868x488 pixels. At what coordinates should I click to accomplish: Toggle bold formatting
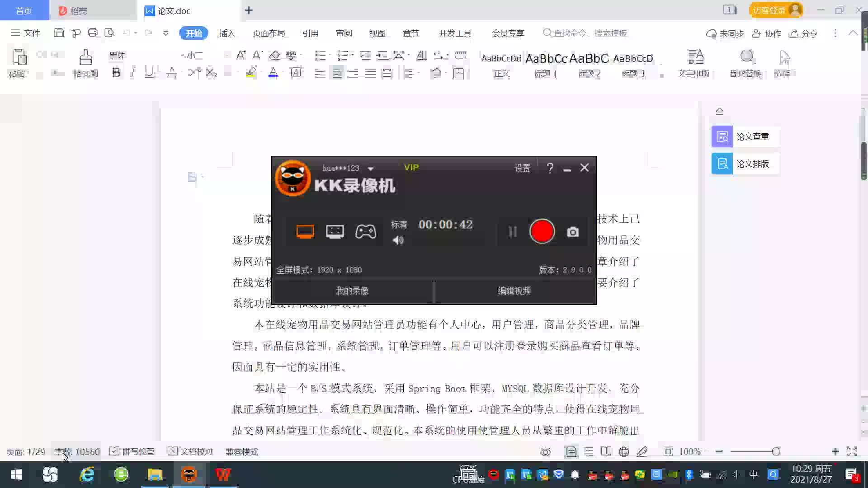(x=116, y=73)
